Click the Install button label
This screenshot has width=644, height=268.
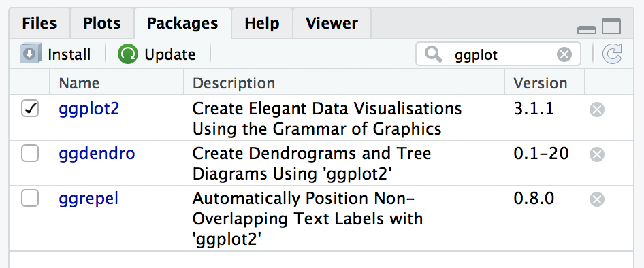pos(69,54)
